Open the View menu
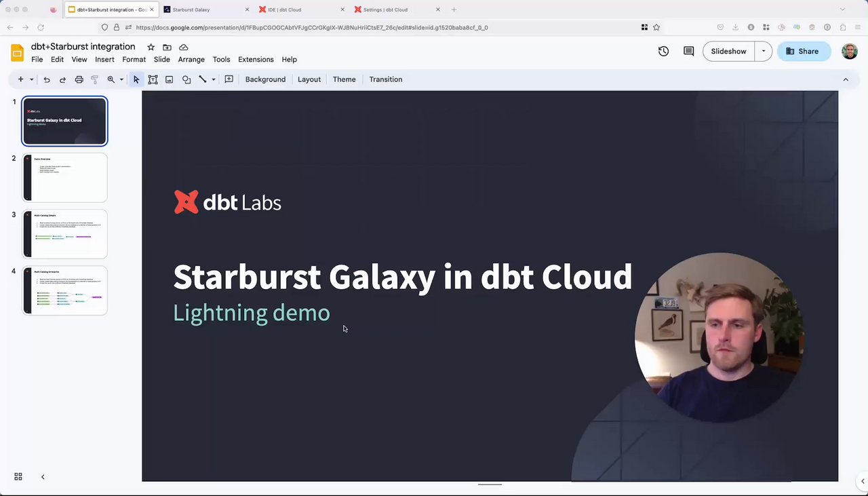The image size is (868, 496). click(x=79, y=60)
